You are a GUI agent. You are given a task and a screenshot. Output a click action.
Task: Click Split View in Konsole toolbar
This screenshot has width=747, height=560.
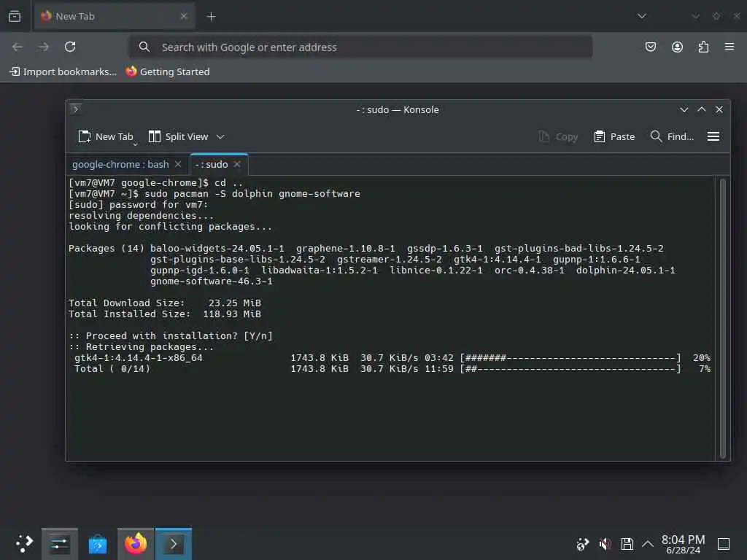[178, 136]
